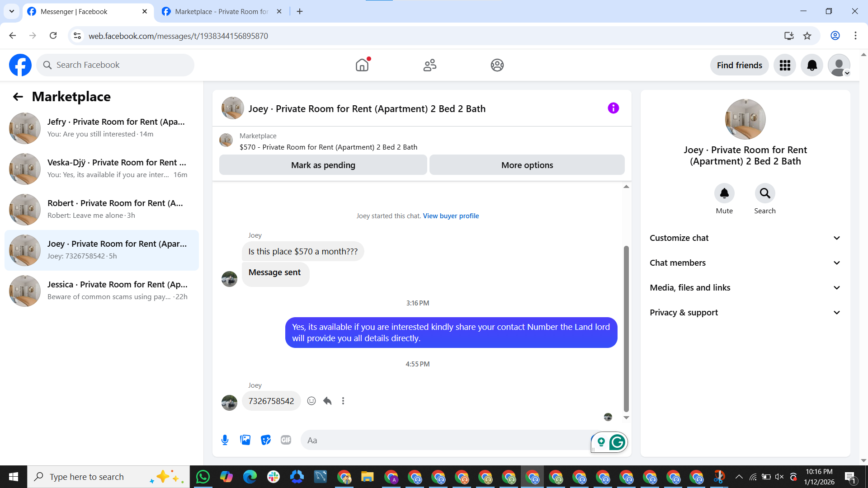This screenshot has width=868, height=488.
Task: Open the GIF picker icon
Action: (x=286, y=440)
